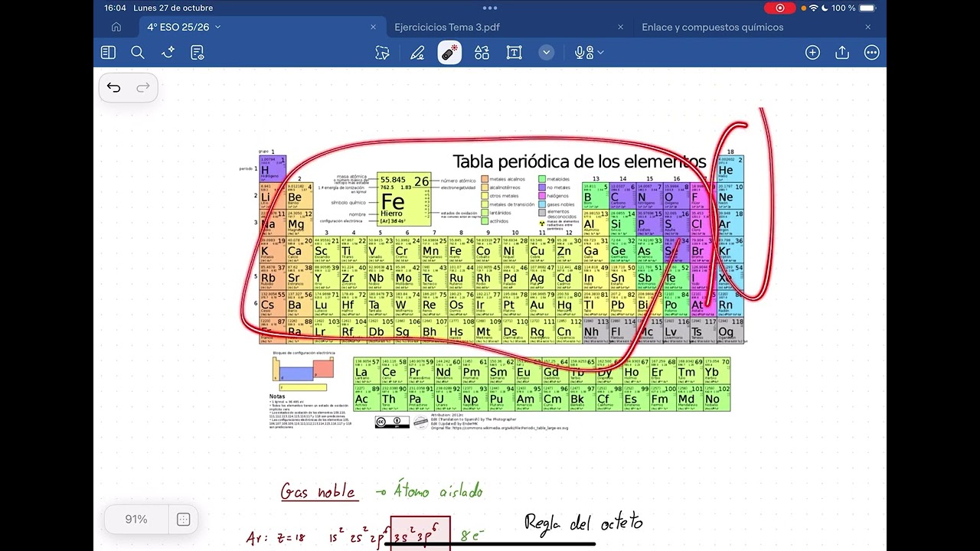Tap the He helium element cell
The width and height of the screenshot is (980, 551).
coord(730,169)
